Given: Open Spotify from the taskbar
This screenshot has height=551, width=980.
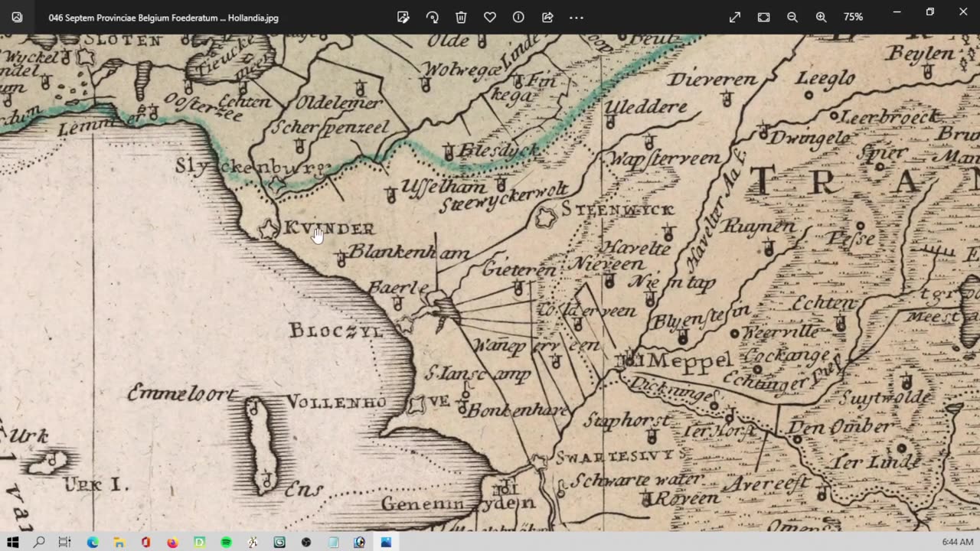Looking at the screenshot, I should (x=226, y=542).
